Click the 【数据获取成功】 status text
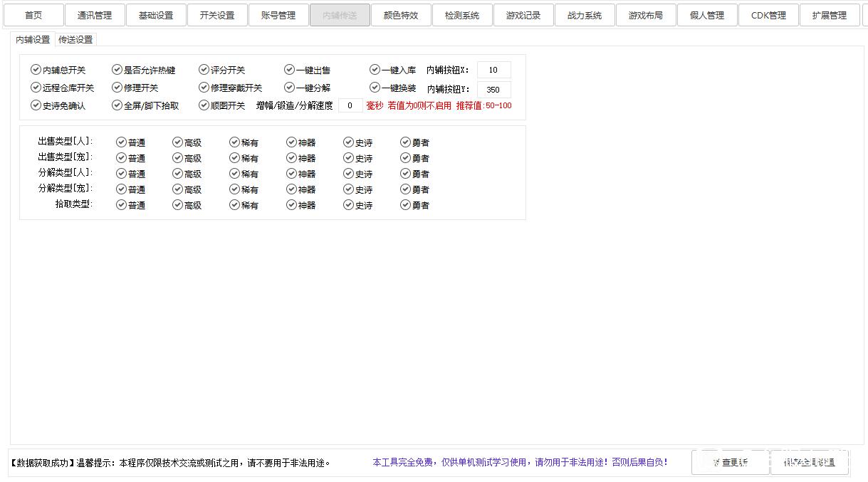This screenshot has width=868, height=482. (x=43, y=463)
